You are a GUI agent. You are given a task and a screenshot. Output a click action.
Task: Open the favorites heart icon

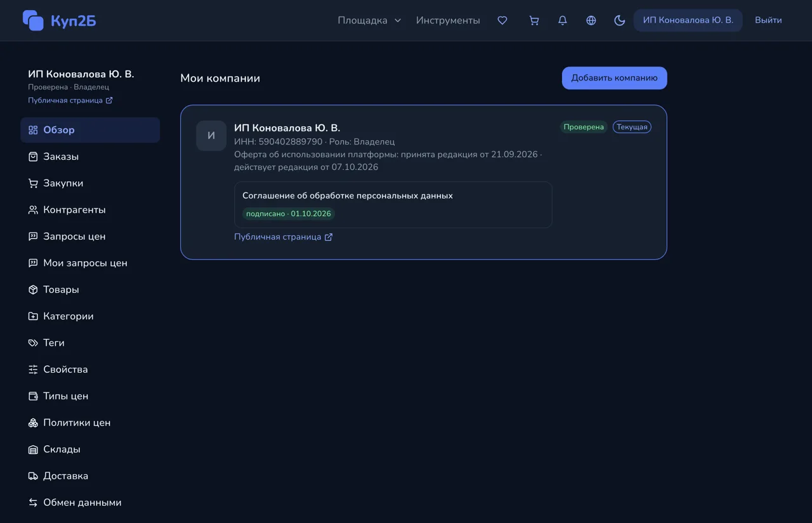click(502, 20)
